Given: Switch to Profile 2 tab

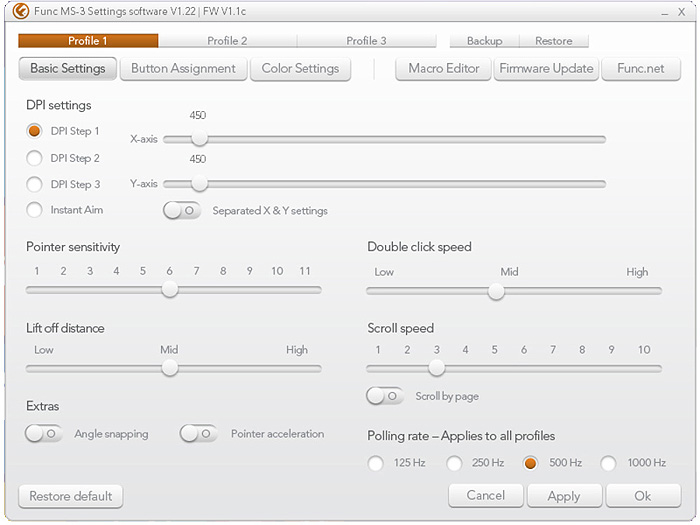Looking at the screenshot, I should coord(227,41).
